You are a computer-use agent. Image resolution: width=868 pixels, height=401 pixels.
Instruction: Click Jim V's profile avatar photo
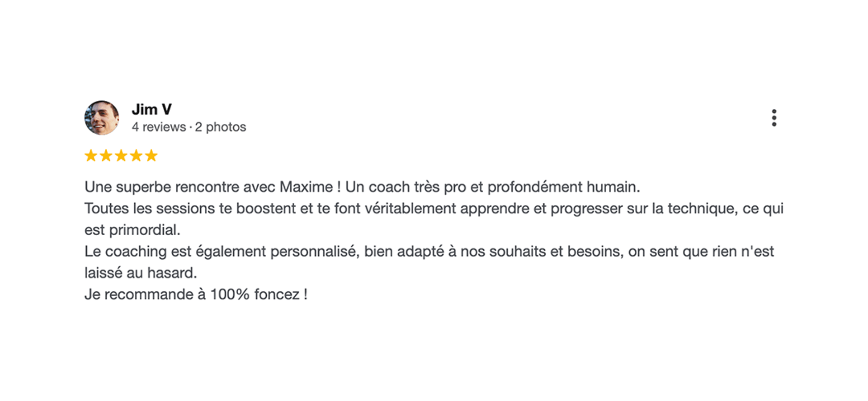[x=102, y=118]
